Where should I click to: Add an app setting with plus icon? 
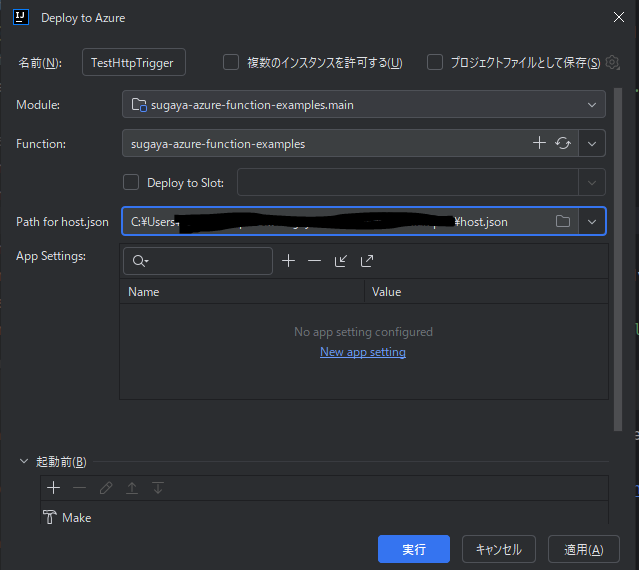coord(289,261)
